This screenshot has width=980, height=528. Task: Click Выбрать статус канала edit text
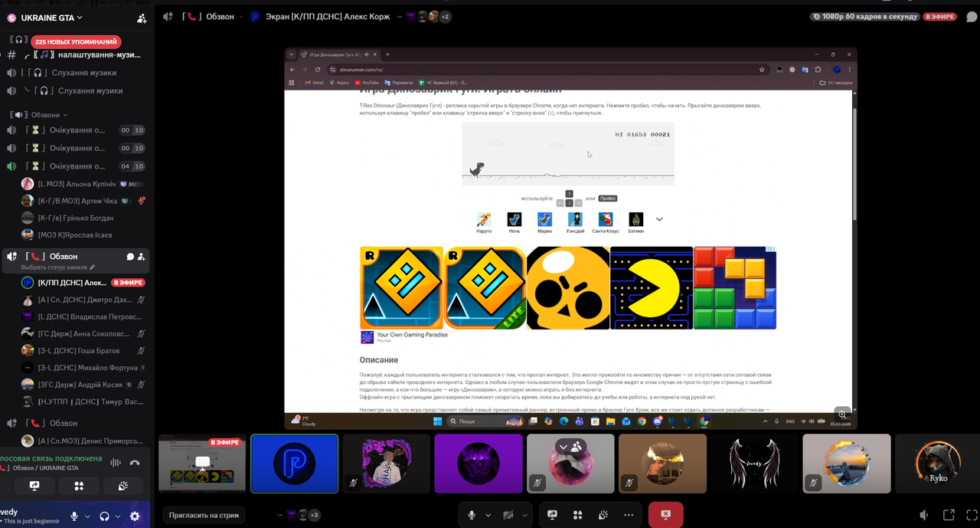(58, 267)
